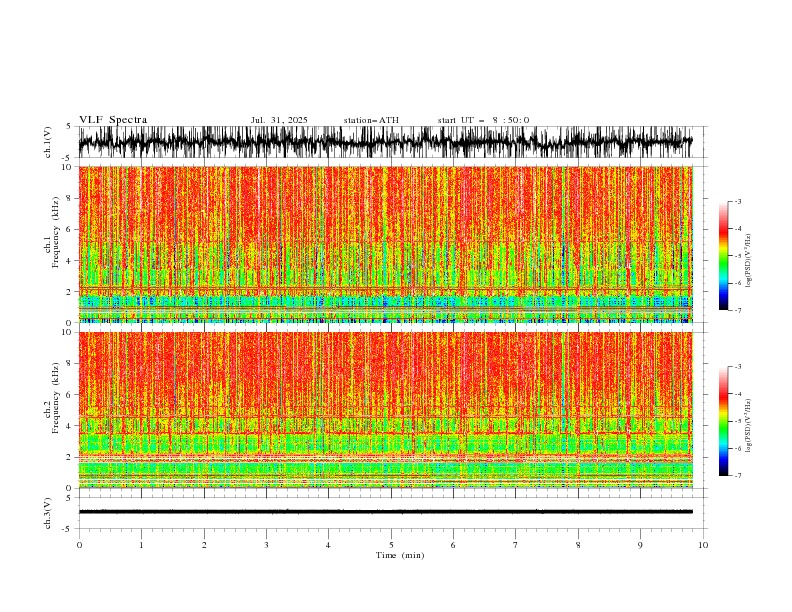Click the ch.1 "Frequency (kHz)" axis label
Image resolution: width=792 pixels, height=612 pixels.
55,232
